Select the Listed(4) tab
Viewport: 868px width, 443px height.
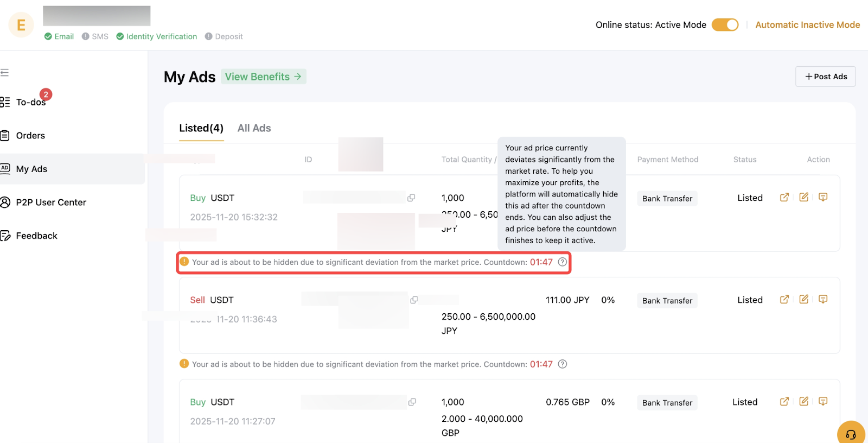point(201,128)
